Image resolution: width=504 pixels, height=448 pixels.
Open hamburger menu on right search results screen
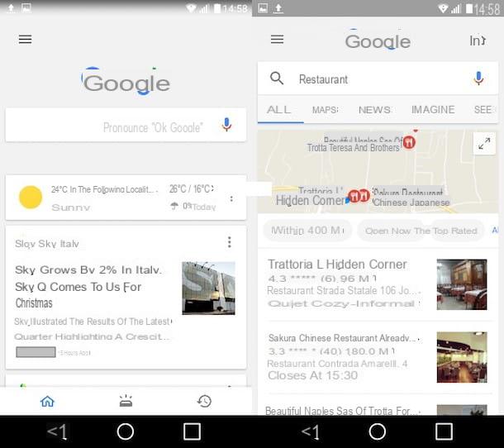coord(277,39)
